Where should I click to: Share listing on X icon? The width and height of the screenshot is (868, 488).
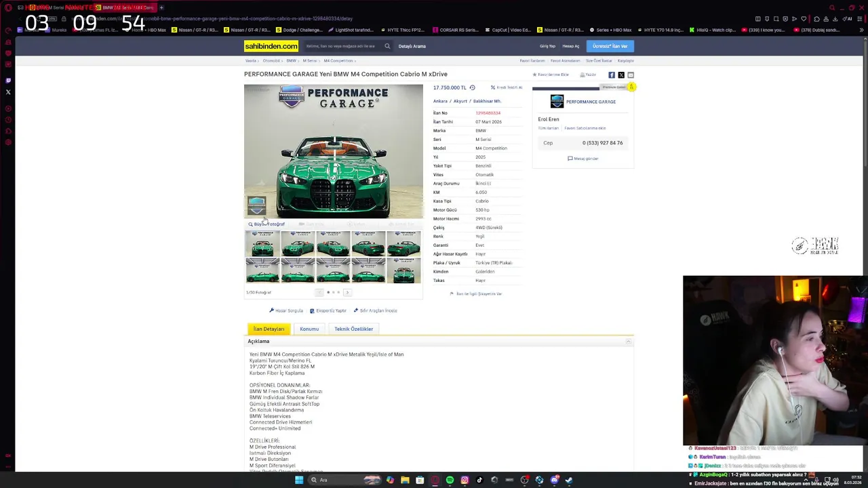[x=621, y=75]
